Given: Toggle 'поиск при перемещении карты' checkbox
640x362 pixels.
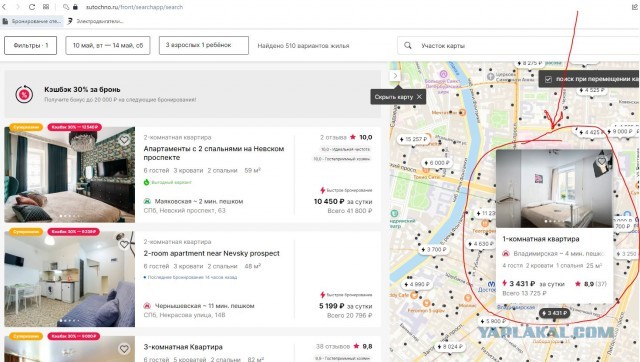Looking at the screenshot, I should click(x=548, y=79).
